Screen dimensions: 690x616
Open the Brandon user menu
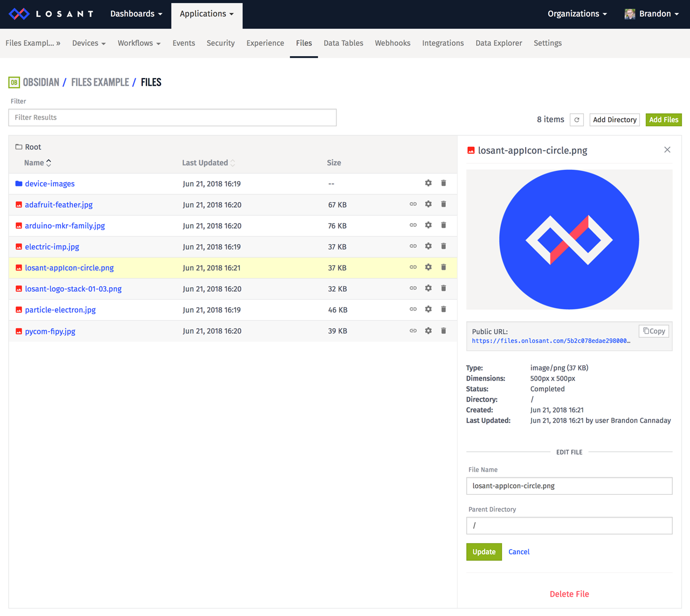(x=651, y=14)
